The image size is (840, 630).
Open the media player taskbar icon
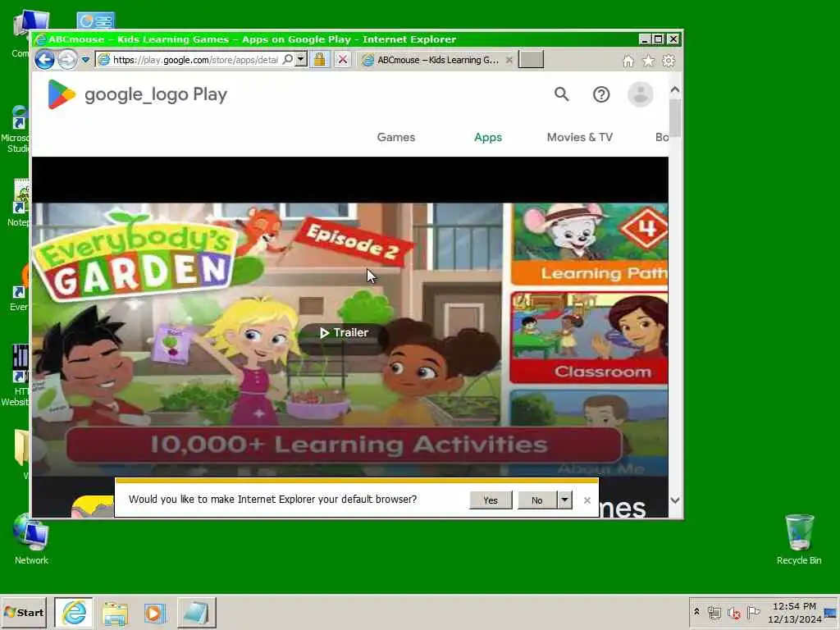click(x=155, y=613)
